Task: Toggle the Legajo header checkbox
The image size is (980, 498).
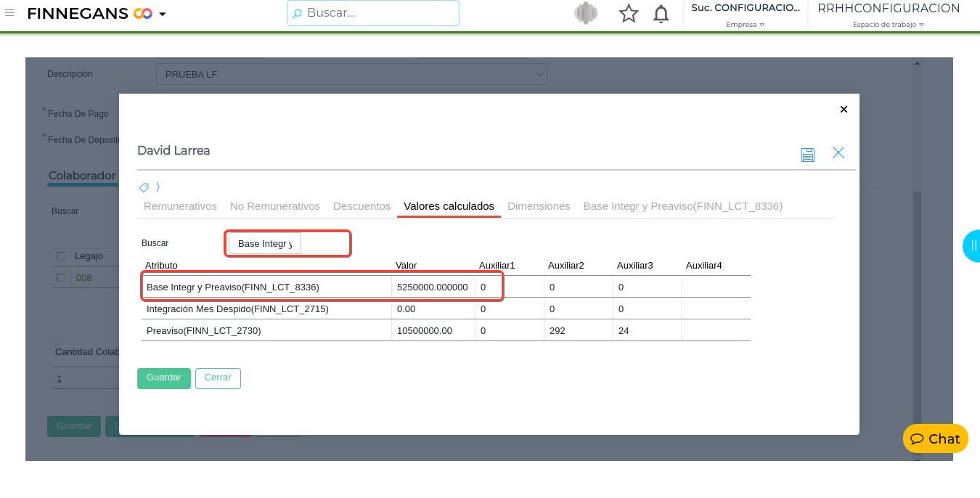Action: coord(61,256)
